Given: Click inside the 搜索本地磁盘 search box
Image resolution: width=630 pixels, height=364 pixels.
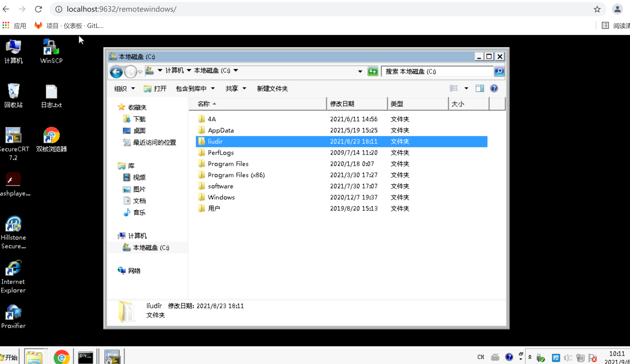Looking at the screenshot, I should pos(437,71).
